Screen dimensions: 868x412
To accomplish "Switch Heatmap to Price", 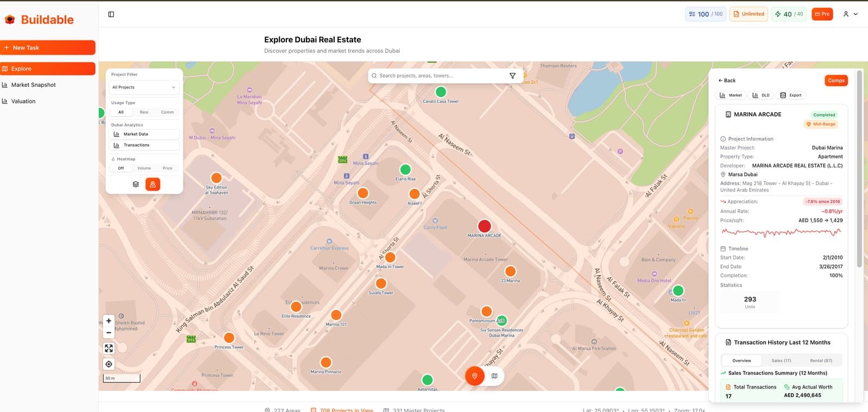I will click(x=168, y=168).
